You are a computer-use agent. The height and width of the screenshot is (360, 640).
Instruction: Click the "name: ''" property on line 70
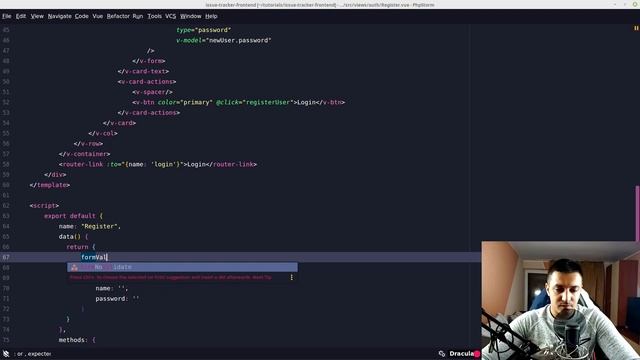[112, 288]
